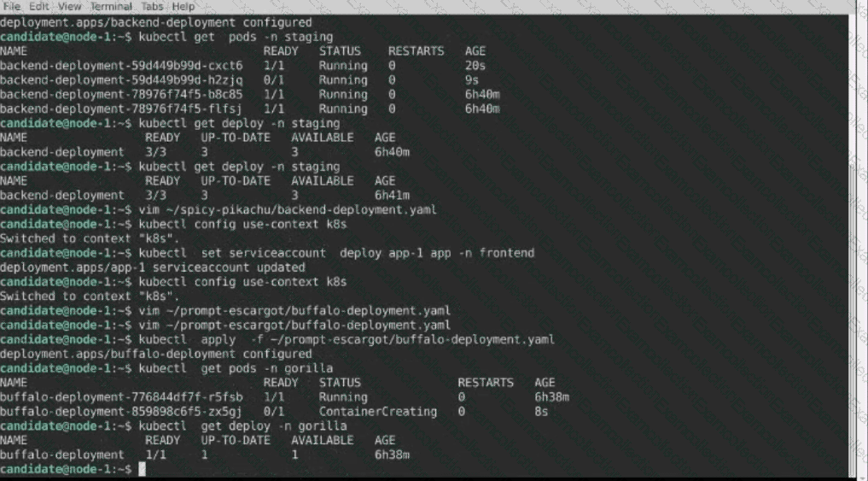868x481 pixels.
Task: Click pod name buffalo-deployment-859898c6f5-zx5gj
Action: coord(121,411)
